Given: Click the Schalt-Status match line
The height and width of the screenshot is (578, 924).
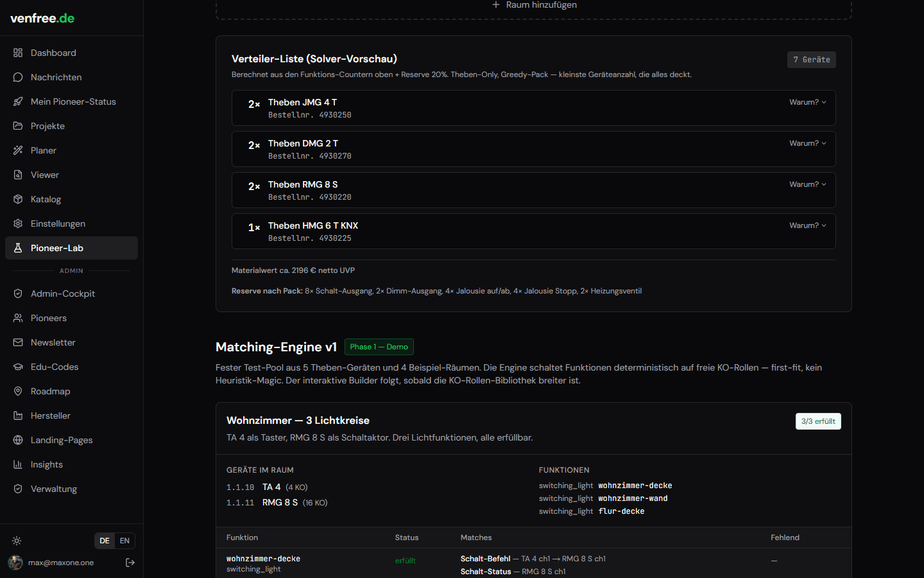Looking at the screenshot, I should click(x=513, y=572).
